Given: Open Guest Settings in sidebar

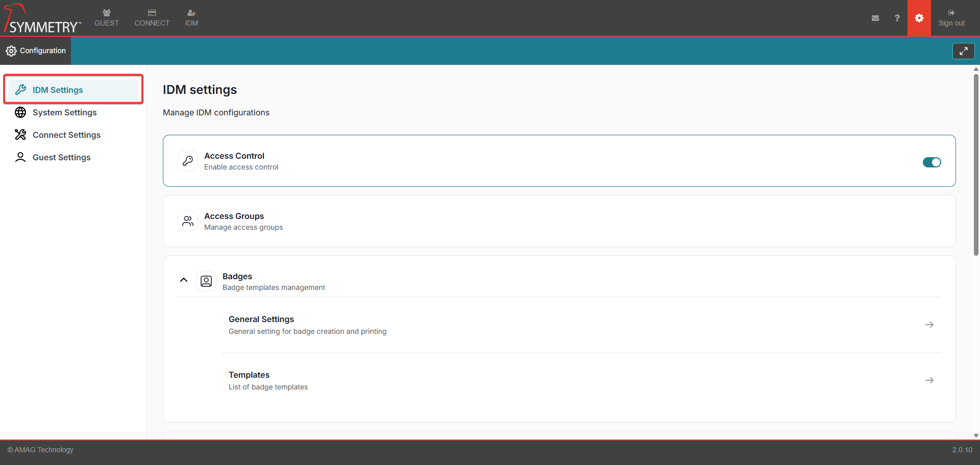Looking at the screenshot, I should [61, 157].
